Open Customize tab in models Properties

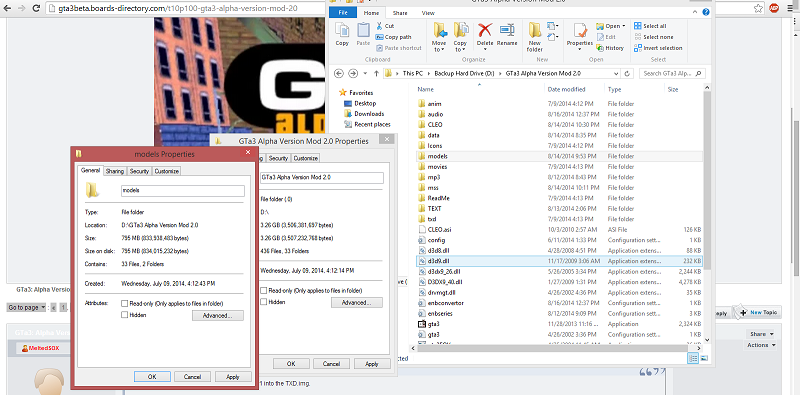coord(166,171)
